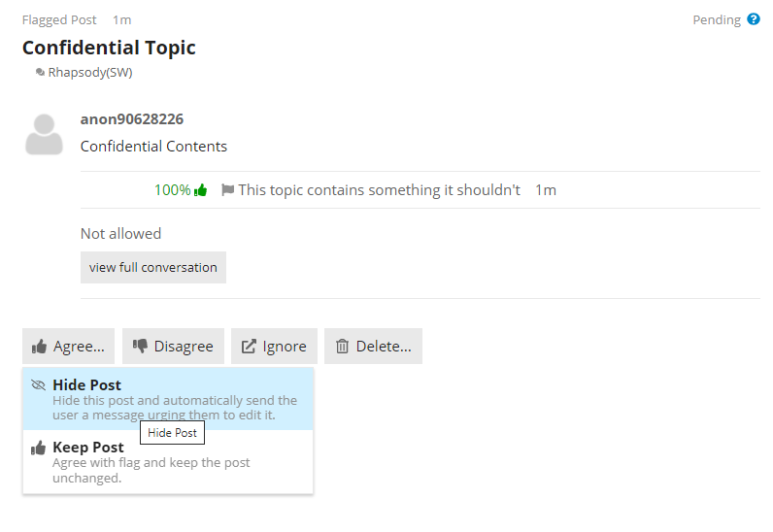Click the anon90628226 avatar image
The width and height of the screenshot is (773, 532).
[x=44, y=135]
